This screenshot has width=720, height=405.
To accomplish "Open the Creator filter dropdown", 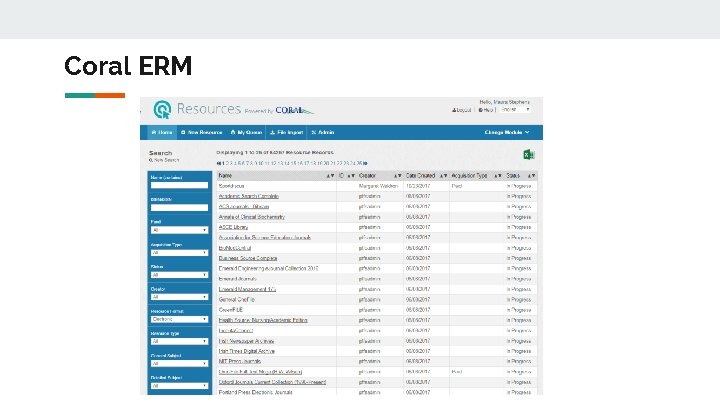I will [180, 297].
